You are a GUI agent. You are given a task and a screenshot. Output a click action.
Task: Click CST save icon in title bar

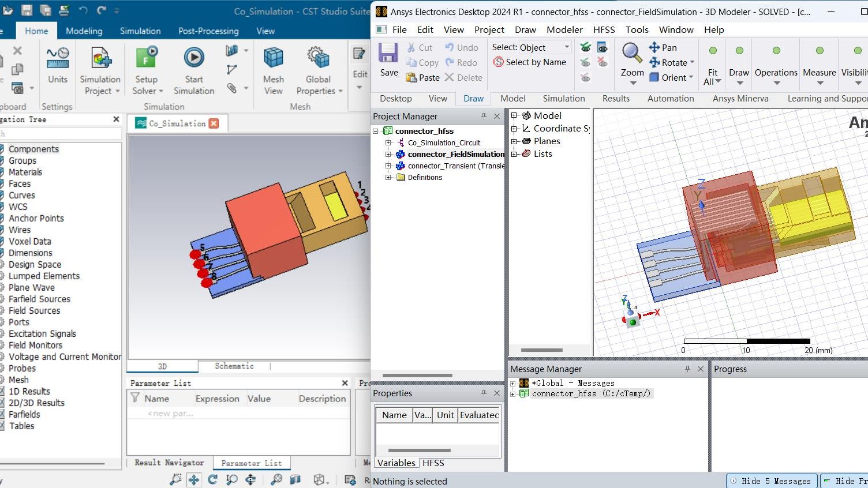(27, 10)
